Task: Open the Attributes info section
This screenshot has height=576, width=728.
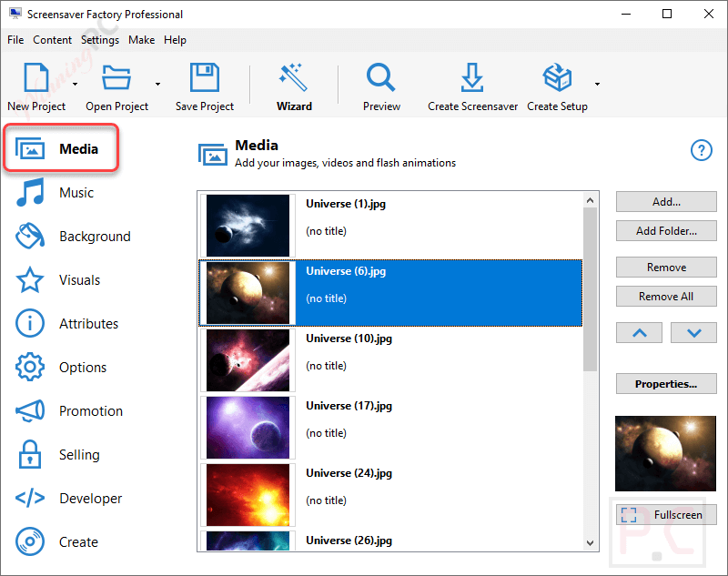Action: pos(66,324)
